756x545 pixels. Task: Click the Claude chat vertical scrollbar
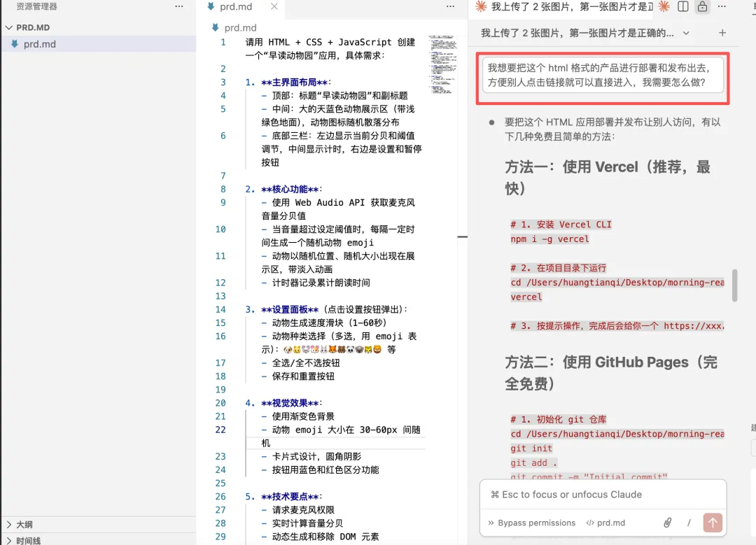734,285
